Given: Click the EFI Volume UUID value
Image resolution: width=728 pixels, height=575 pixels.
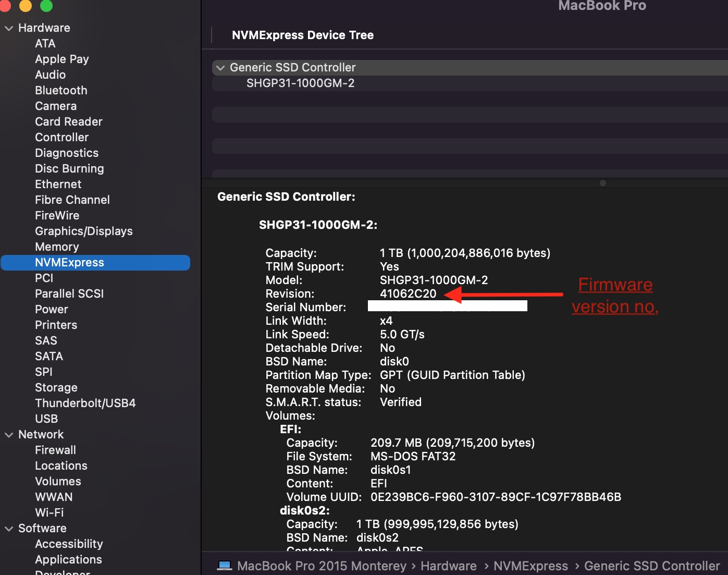Looking at the screenshot, I should [496, 497].
